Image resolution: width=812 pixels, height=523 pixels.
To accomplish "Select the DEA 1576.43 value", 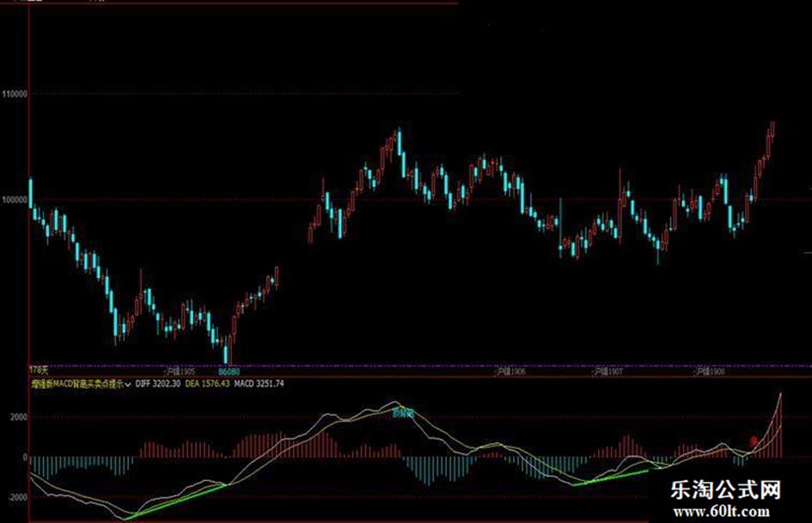I will [x=207, y=384].
